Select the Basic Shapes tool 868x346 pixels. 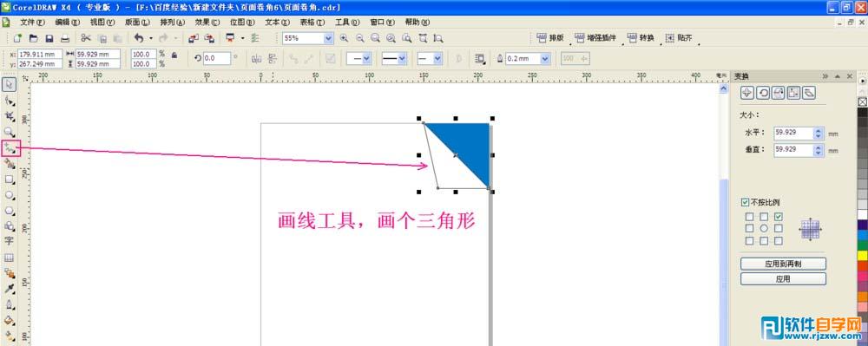click(10, 226)
